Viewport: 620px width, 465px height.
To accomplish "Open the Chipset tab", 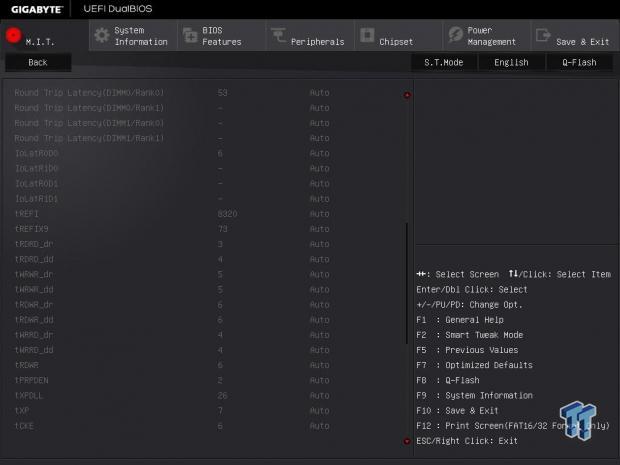I will coord(395,41).
